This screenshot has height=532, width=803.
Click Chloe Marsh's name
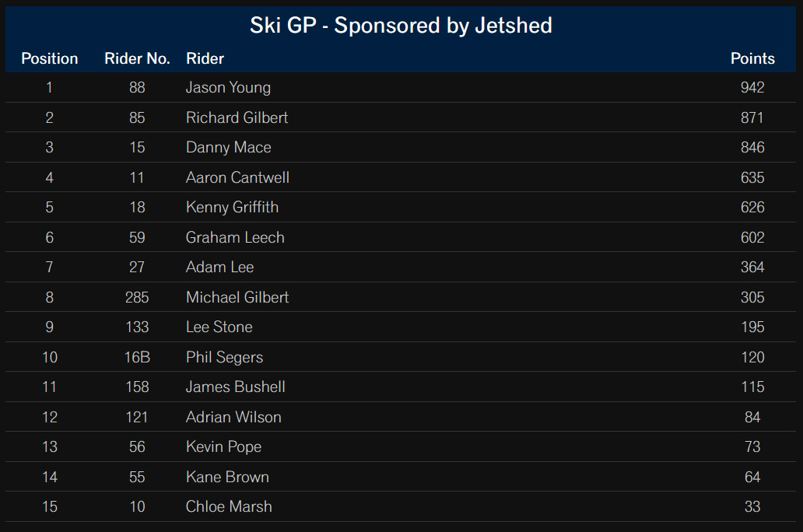229,506
